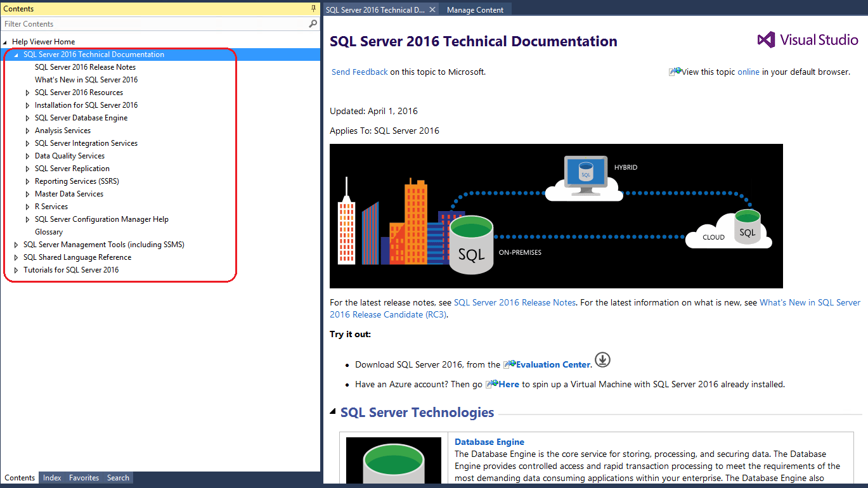
Task: Click the download arrow icon after Evaluation Center
Action: (602, 360)
